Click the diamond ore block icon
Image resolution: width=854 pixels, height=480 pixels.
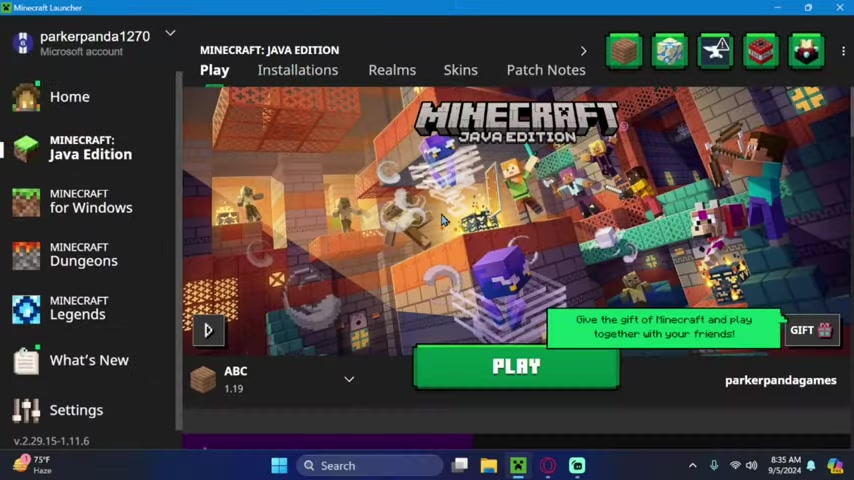pos(669,51)
